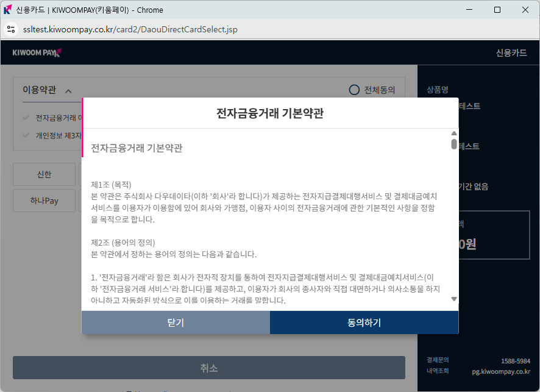
Task: Open the site information icon in the address bar
Action: pos(10,29)
